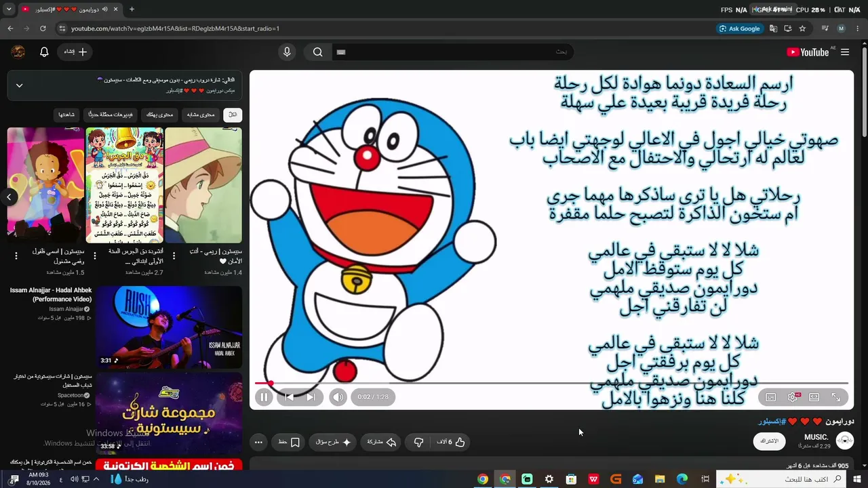This screenshot has height=488, width=868.
Task: Slide the Shorts shelf with arrow
Action: 9,197
